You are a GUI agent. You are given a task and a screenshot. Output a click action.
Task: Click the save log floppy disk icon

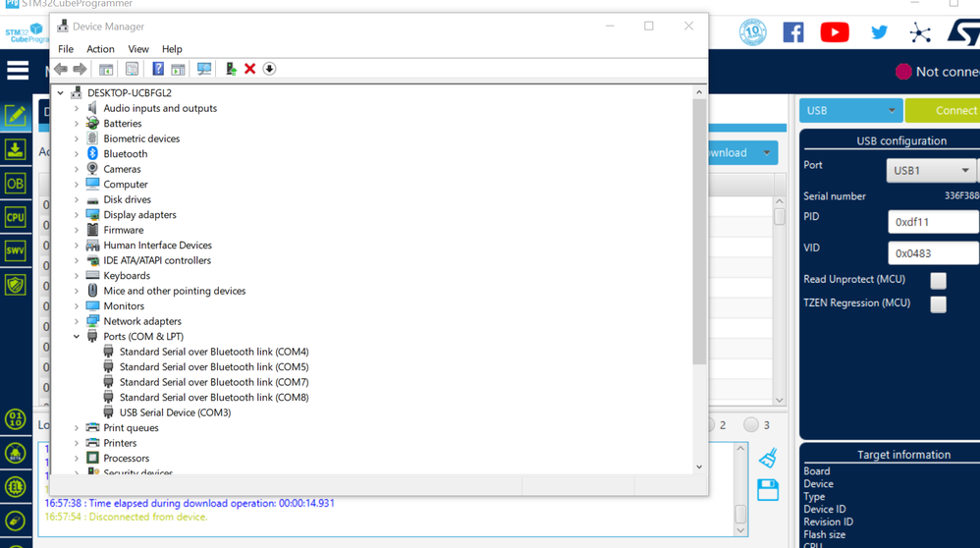tap(768, 490)
